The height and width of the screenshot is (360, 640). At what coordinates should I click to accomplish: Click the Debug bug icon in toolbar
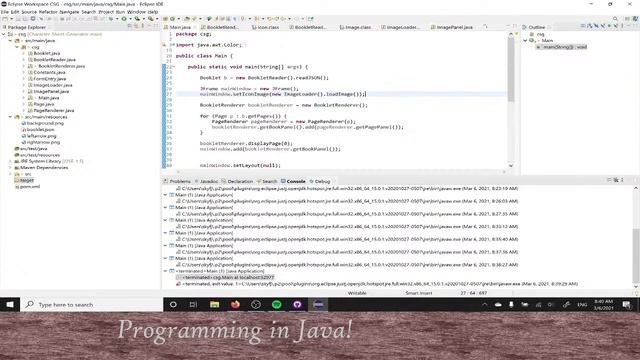[111, 19]
